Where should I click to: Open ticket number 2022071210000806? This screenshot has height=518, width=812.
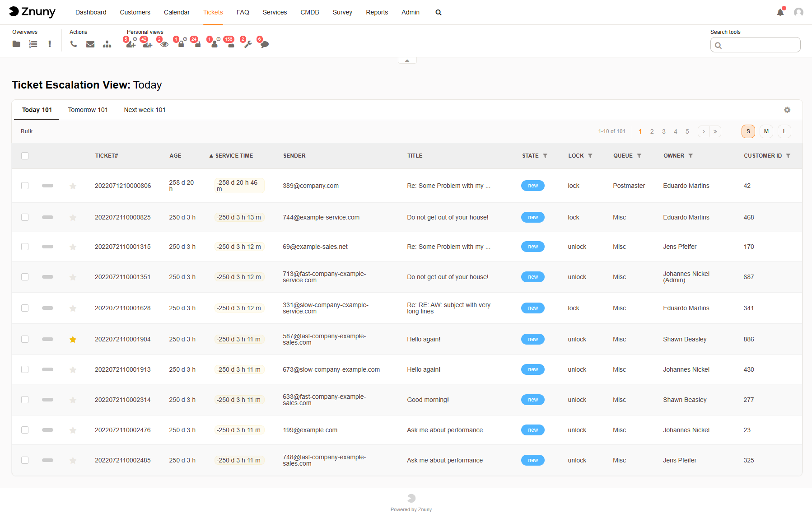[x=122, y=185]
